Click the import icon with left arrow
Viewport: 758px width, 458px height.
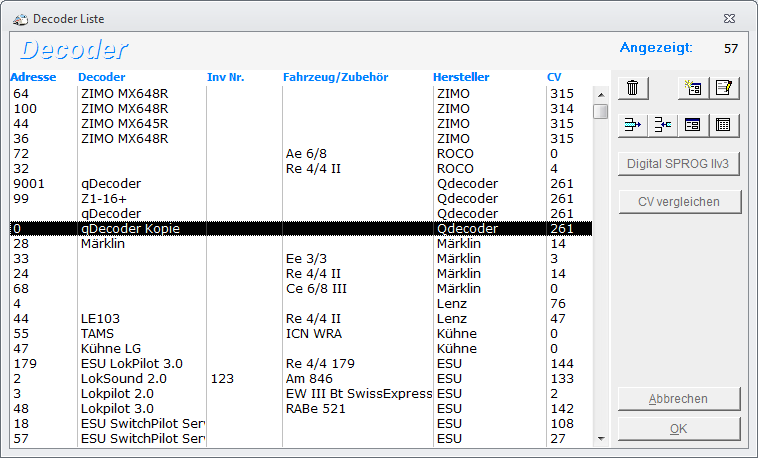coord(663,125)
